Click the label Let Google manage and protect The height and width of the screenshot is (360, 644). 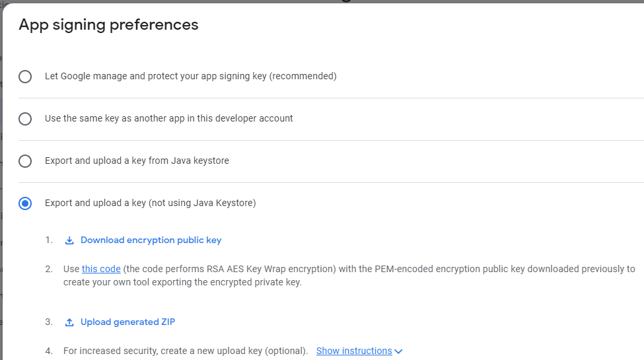point(191,76)
